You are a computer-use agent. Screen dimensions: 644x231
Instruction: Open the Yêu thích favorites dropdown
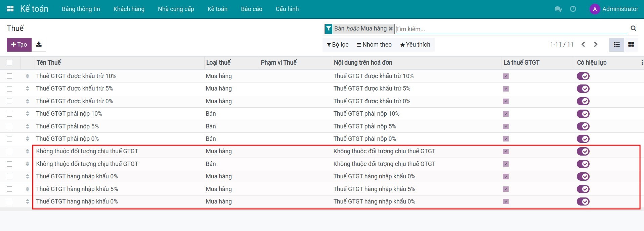[x=415, y=45]
